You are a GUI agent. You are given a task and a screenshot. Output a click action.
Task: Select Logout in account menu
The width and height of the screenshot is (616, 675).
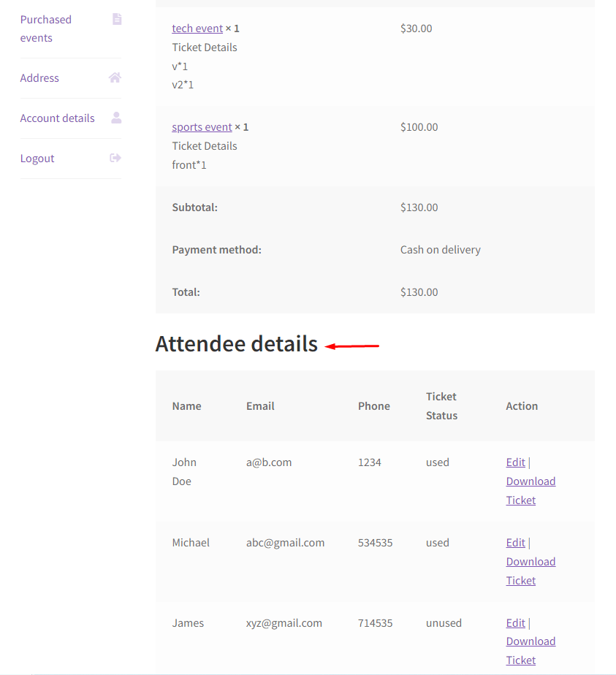pyautogui.click(x=37, y=159)
